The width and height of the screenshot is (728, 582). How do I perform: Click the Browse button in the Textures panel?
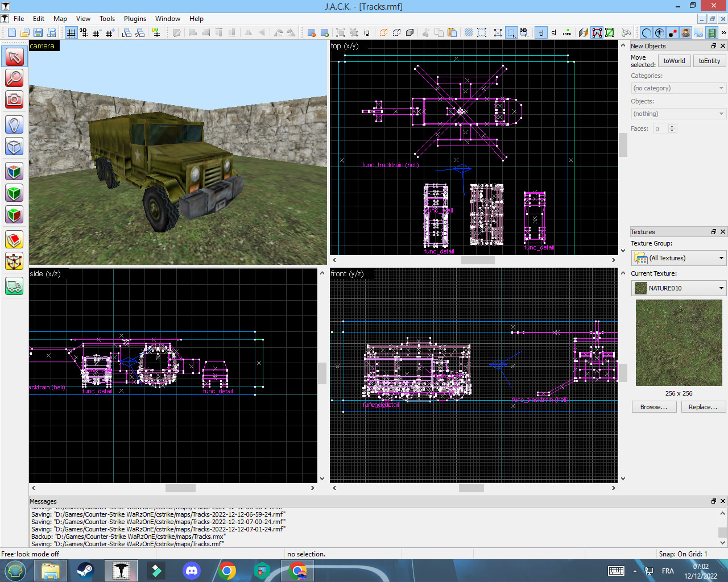coord(654,406)
